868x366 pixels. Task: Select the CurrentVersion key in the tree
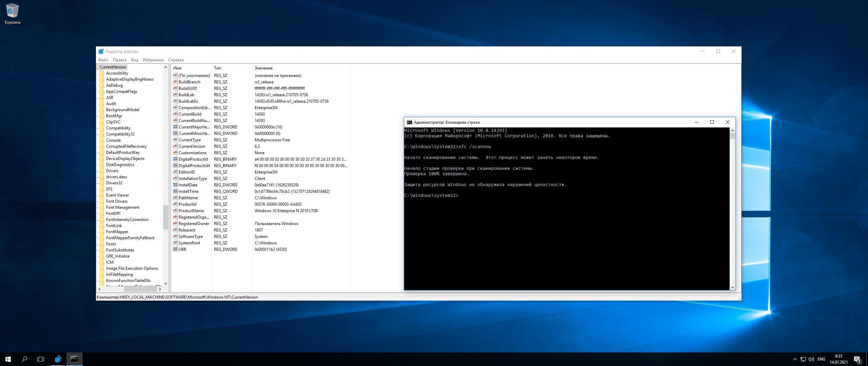(x=113, y=67)
